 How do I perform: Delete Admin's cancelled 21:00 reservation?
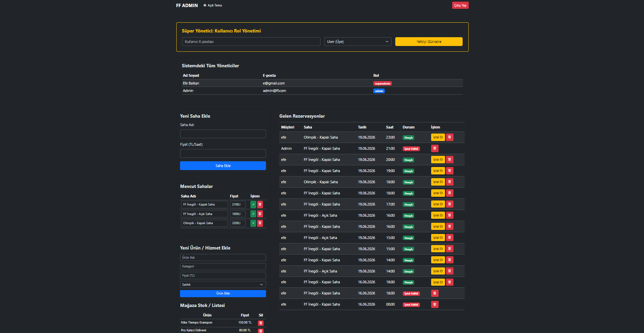point(435,148)
